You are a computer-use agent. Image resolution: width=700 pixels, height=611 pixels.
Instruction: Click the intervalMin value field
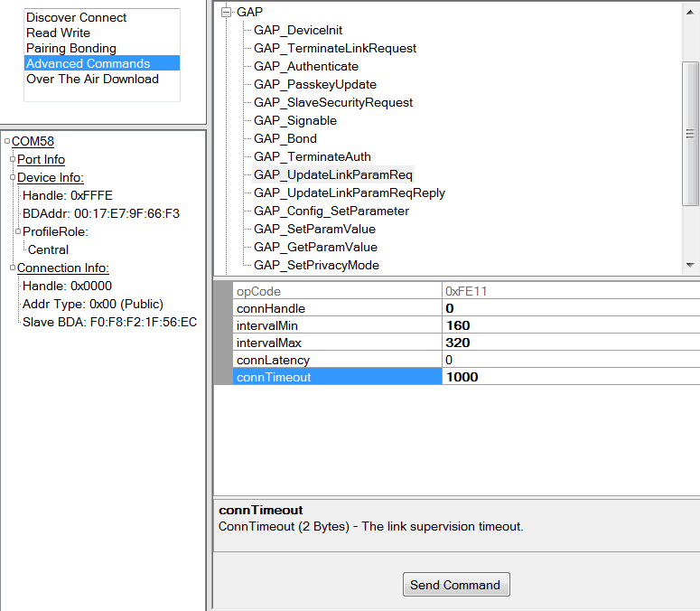[569, 325]
